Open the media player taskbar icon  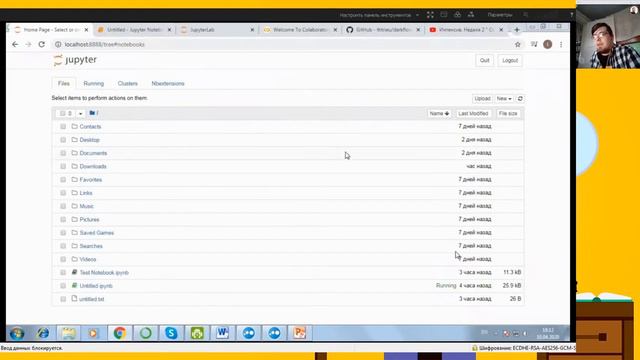(x=93, y=333)
